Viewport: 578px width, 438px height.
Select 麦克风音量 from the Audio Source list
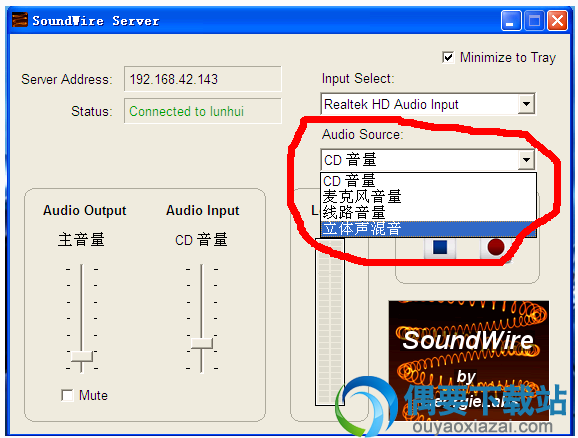(428, 197)
